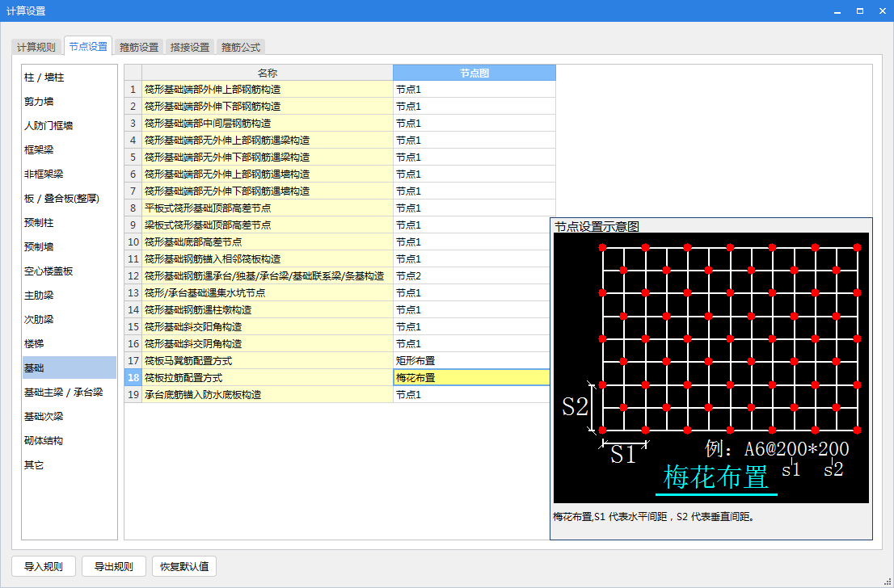Image resolution: width=894 pixels, height=588 pixels.
Task: Switch to the 计算规则 tab
Action: click(x=36, y=48)
